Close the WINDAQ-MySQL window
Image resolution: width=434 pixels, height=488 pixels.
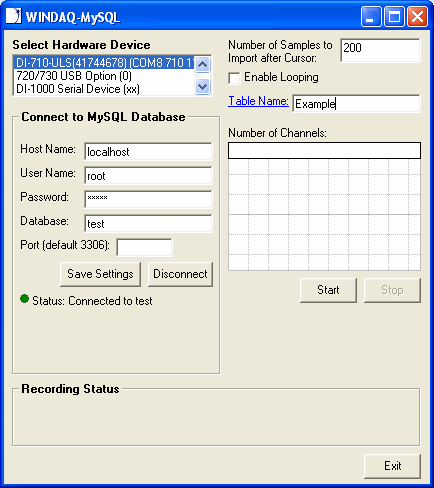point(417,17)
